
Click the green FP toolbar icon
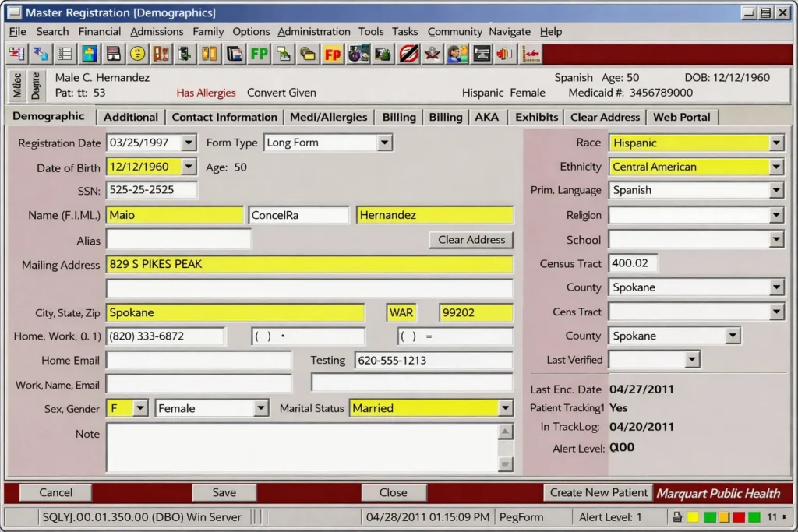tap(258, 53)
